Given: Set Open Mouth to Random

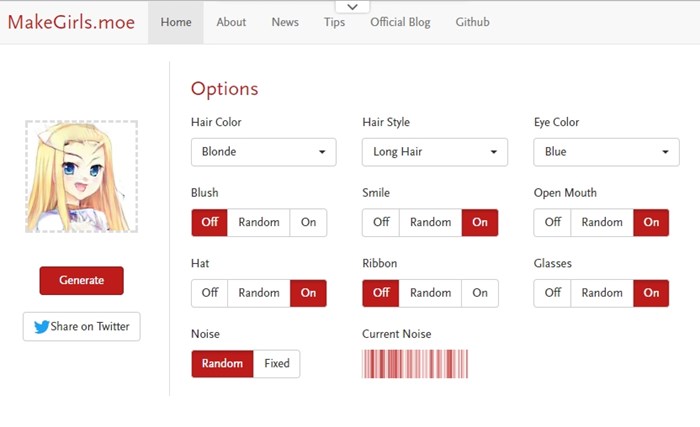Looking at the screenshot, I should (x=602, y=222).
